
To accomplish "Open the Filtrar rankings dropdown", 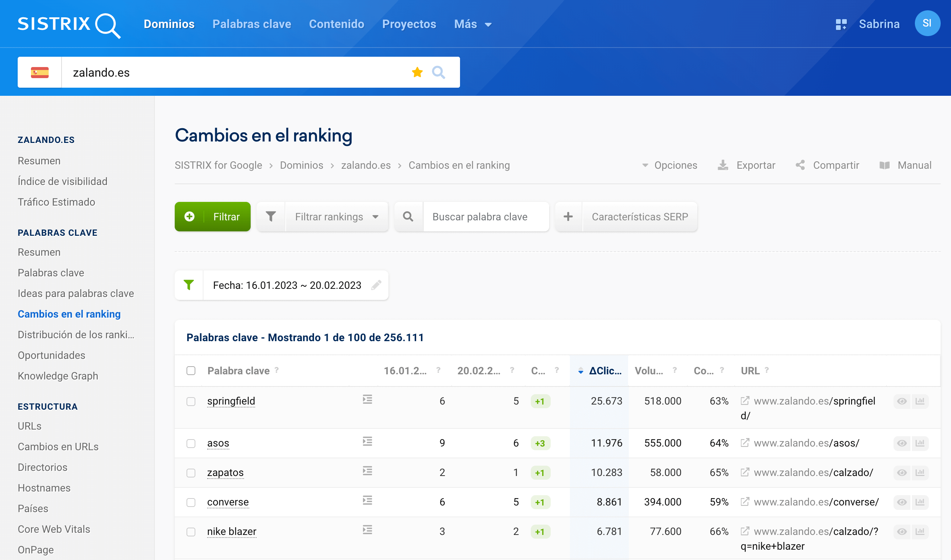I will coord(336,217).
